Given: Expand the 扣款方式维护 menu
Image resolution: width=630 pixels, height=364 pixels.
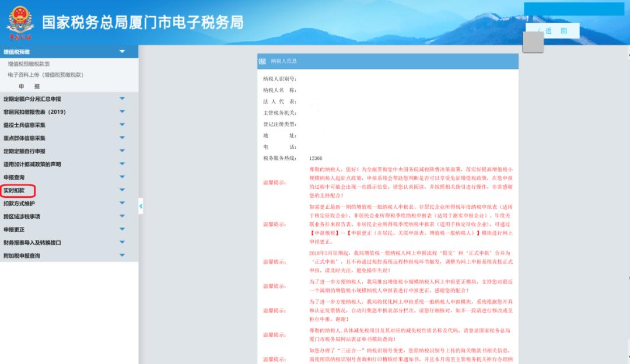Looking at the screenshot, I should (122, 204).
